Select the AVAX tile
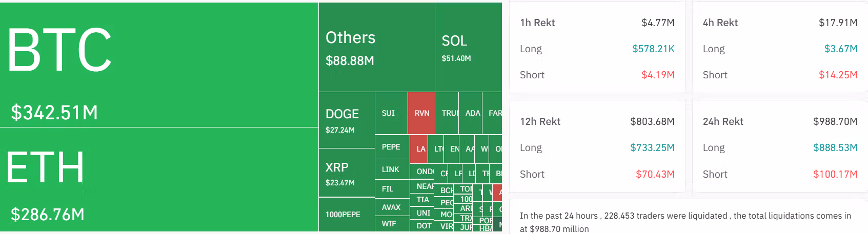The height and width of the screenshot is (234, 868). point(392,207)
